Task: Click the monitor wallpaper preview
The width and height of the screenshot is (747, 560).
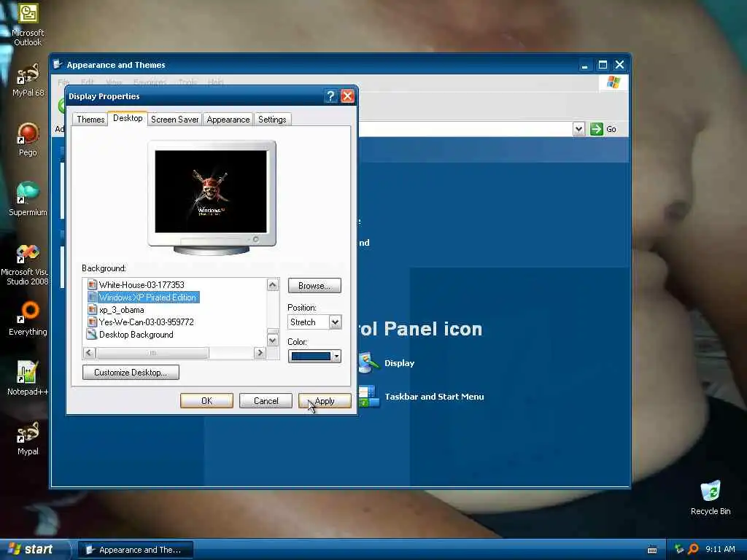Action: 211,192
